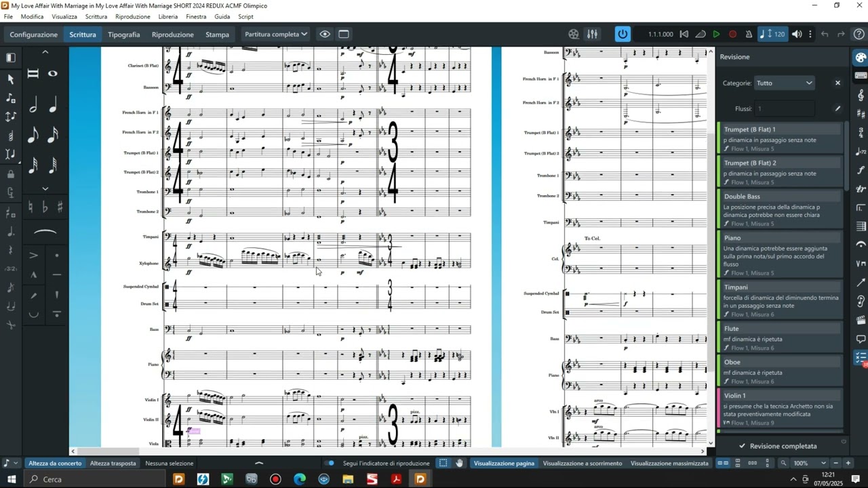Toggle the Activate Project power button
The width and height of the screenshot is (868, 488).
(x=623, y=34)
